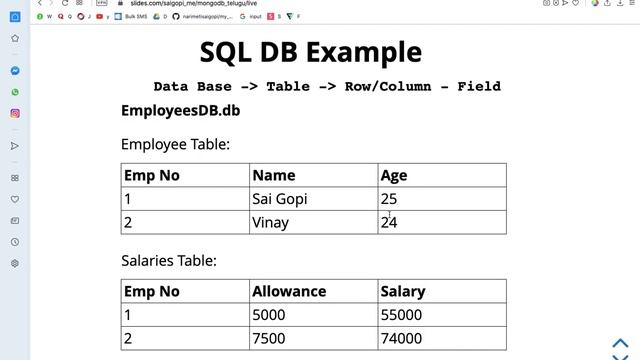Click the pentagon icon under the sidebar home icon
The image size is (640, 360).
point(15,38)
